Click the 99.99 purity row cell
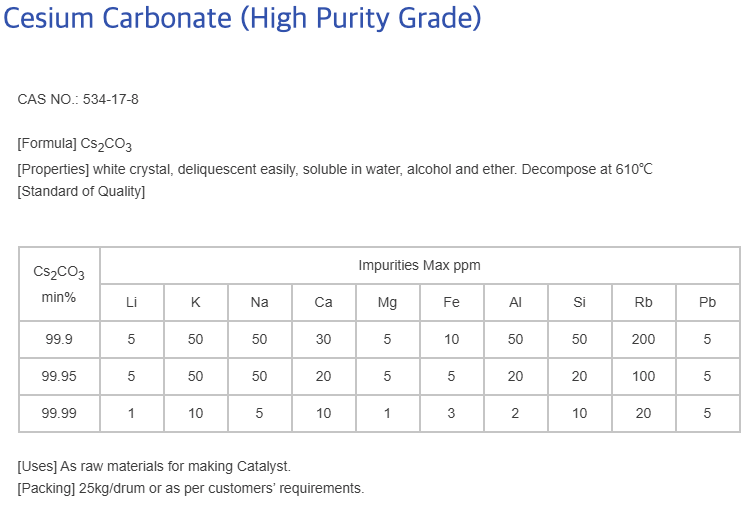This screenshot has width=748, height=506. tap(59, 413)
